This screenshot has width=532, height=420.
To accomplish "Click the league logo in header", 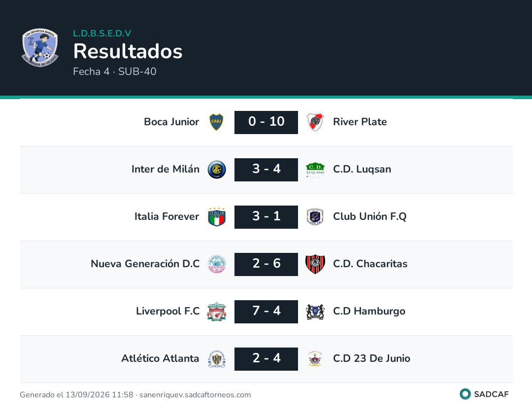I will click(x=40, y=47).
